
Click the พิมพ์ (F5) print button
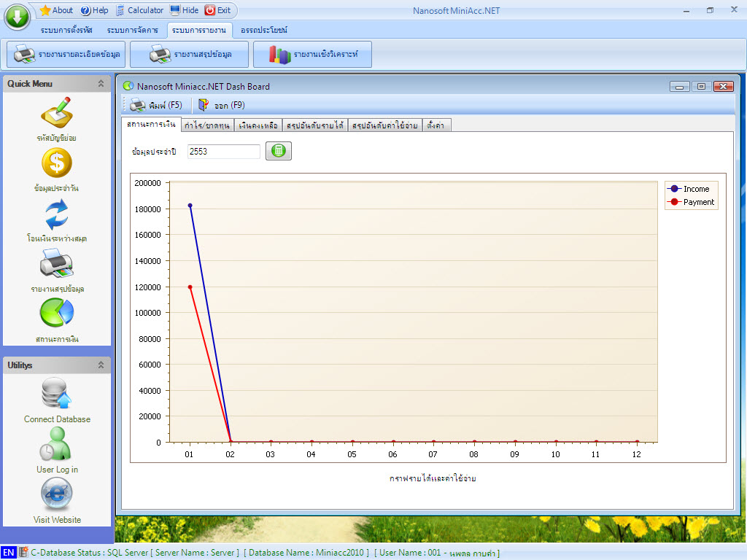[x=156, y=105]
